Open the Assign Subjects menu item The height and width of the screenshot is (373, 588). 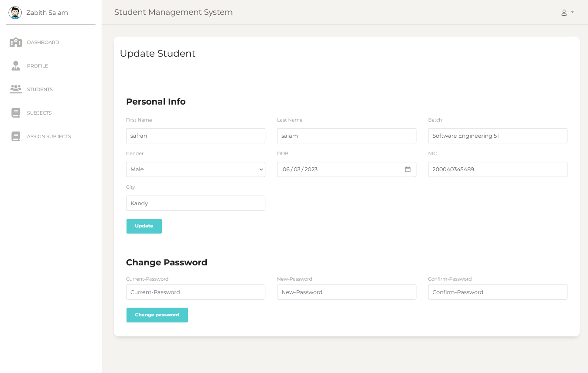click(49, 136)
